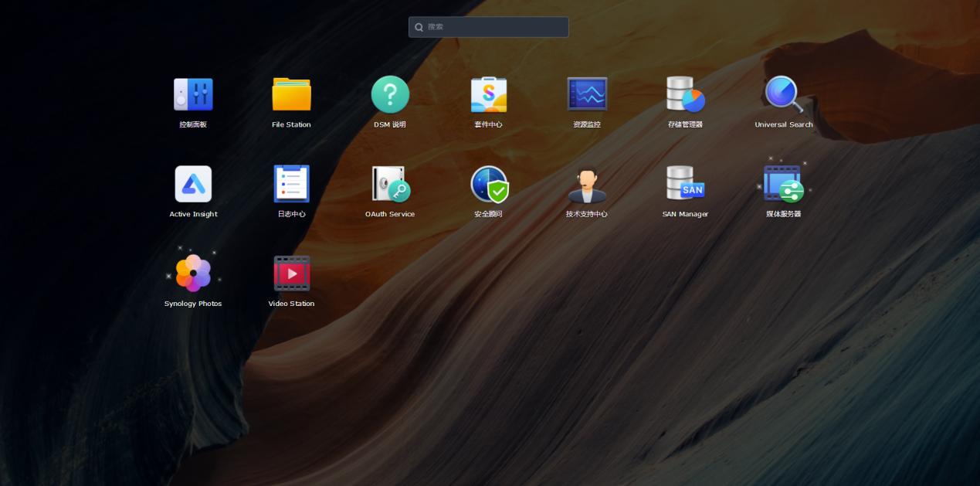Launch the Synology Photos flower icon
This screenshot has width=980, height=486.
(x=193, y=274)
